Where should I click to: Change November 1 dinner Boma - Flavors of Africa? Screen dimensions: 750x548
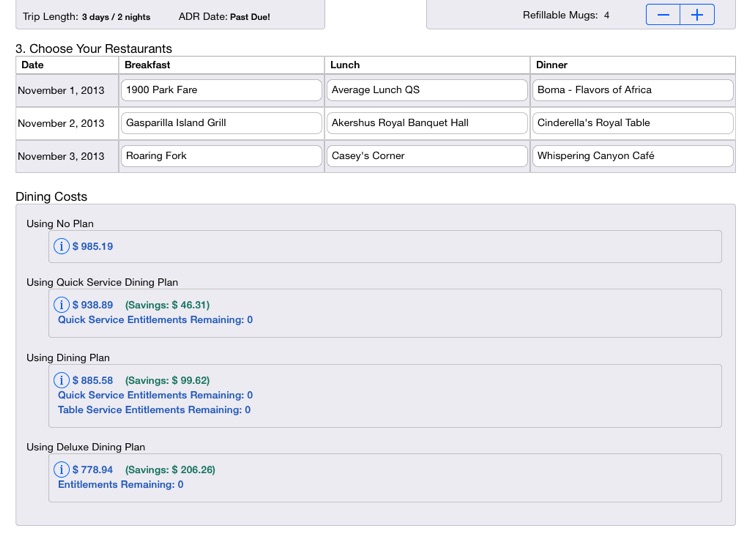pos(632,90)
